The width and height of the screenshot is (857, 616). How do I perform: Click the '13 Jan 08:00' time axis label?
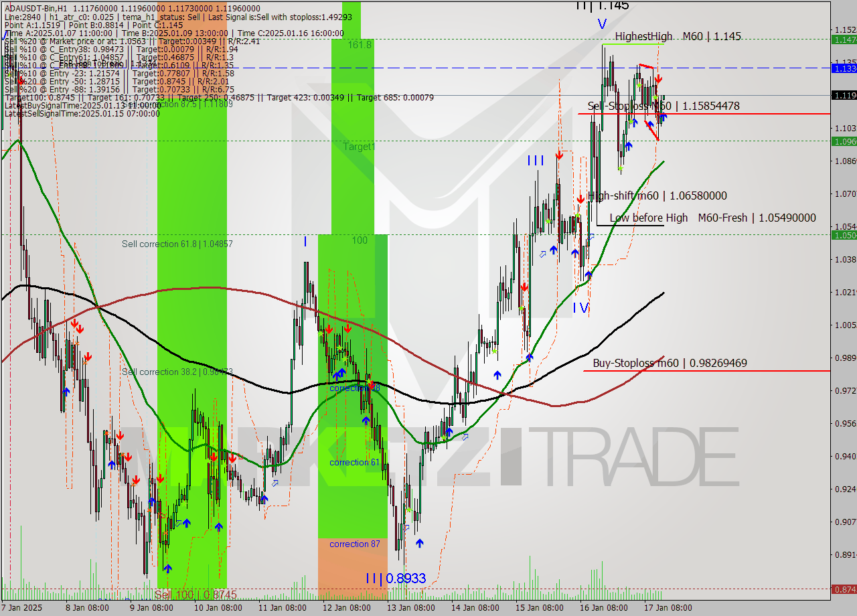click(412, 608)
